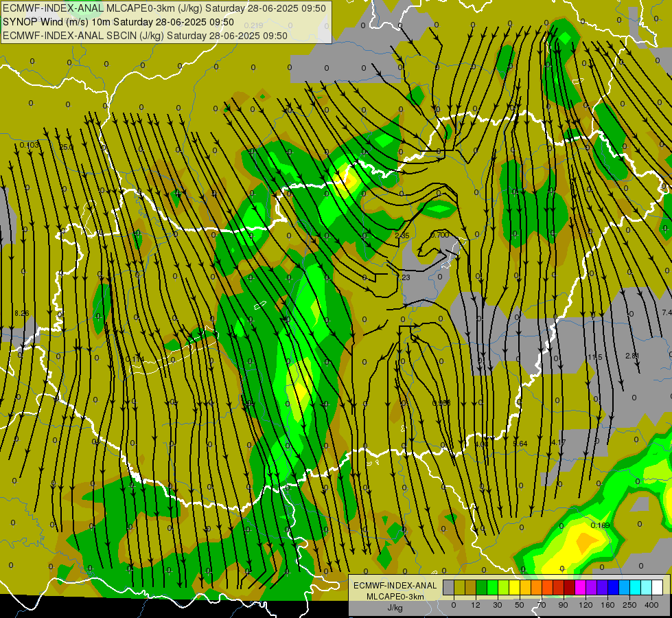672x618 pixels.
Task: Click the 4.17 value on the map
Action: tap(559, 442)
